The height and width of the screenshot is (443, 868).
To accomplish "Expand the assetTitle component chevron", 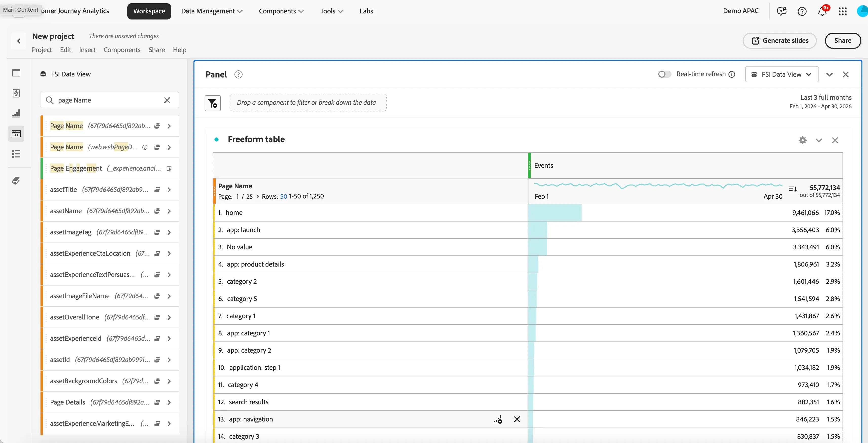I will coord(169,190).
